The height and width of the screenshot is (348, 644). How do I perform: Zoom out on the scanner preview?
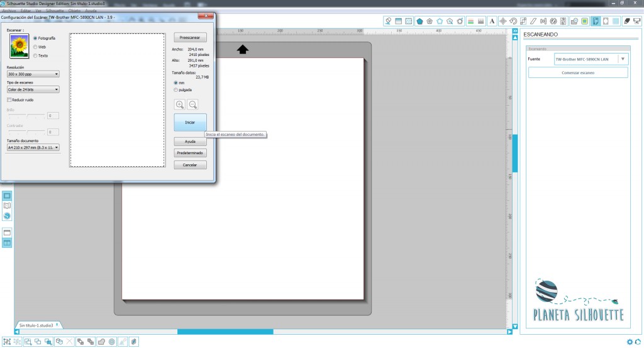tap(192, 104)
